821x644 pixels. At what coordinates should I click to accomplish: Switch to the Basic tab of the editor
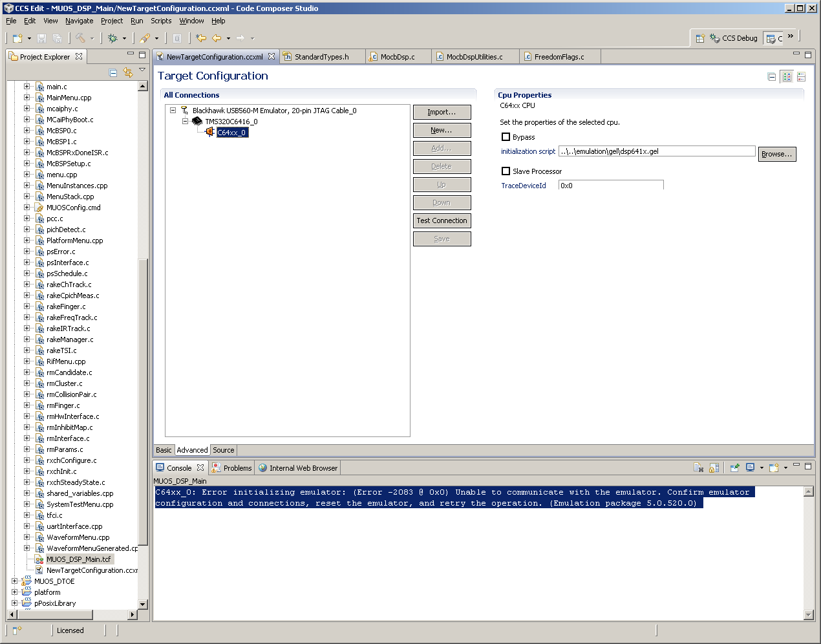[164, 450]
